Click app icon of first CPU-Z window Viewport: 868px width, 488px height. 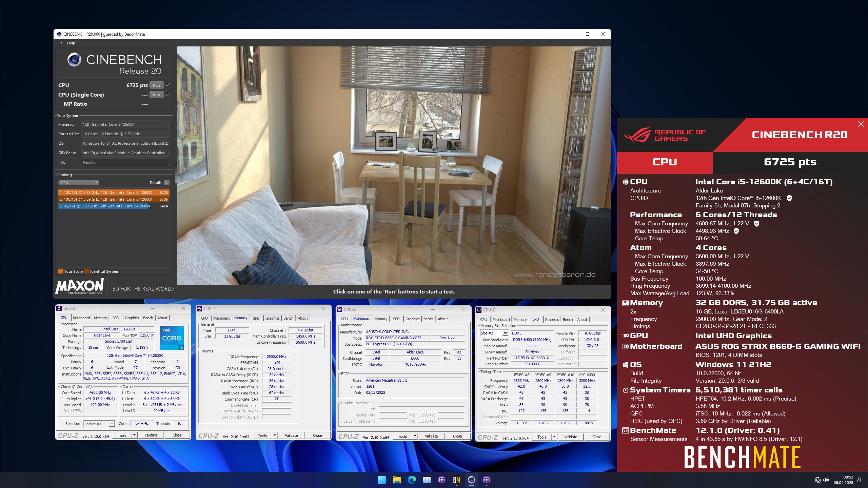[59, 308]
